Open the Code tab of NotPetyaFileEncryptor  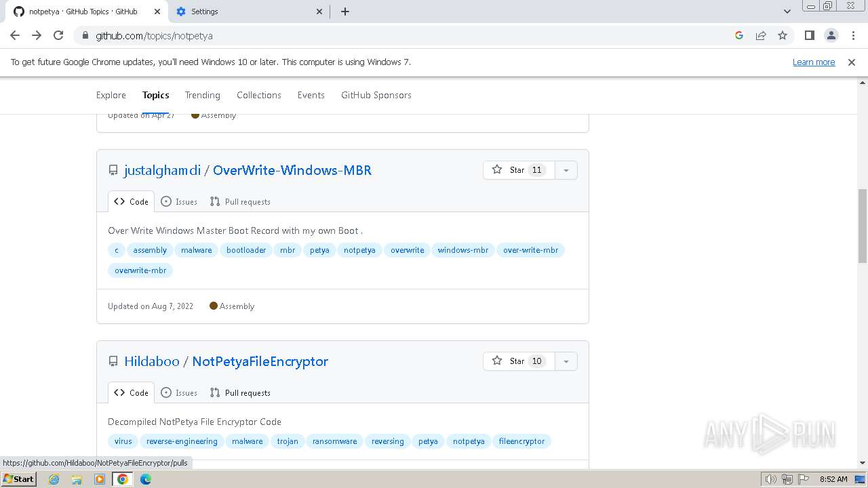[131, 392]
